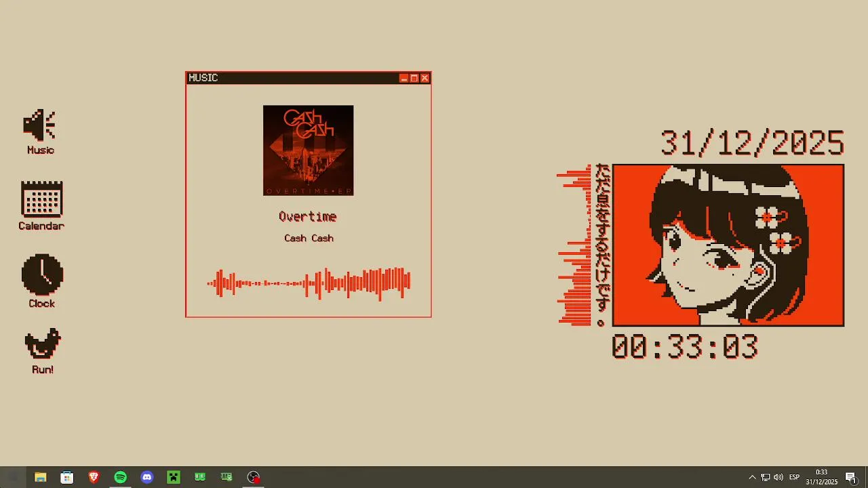
Task: Open the notification center icon
Action: [x=851, y=477]
